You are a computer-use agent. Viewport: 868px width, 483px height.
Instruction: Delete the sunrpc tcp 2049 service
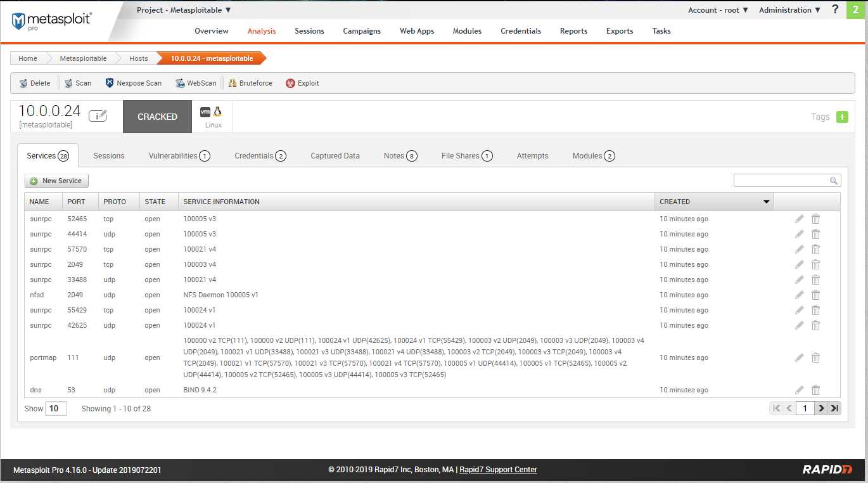click(815, 264)
